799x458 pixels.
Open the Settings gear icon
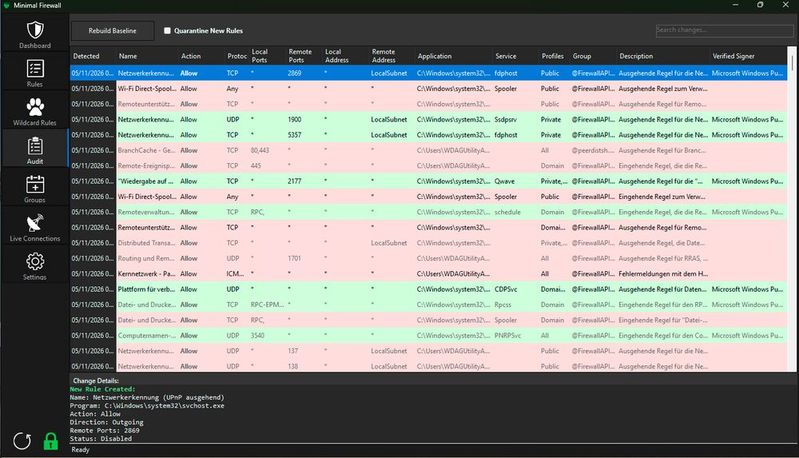(x=35, y=262)
